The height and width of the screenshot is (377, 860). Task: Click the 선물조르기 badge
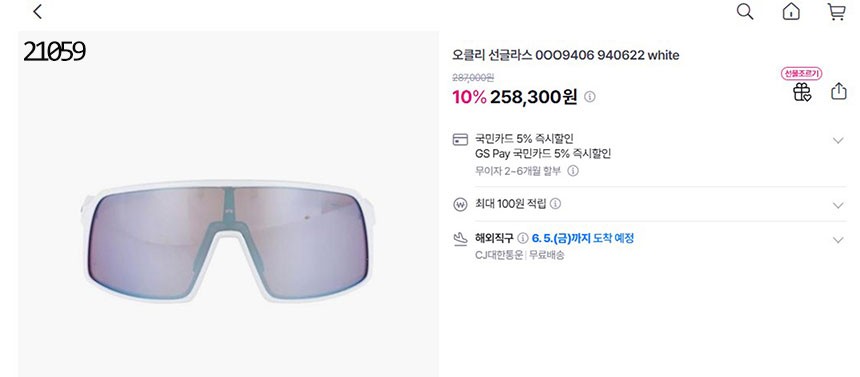[x=801, y=74]
